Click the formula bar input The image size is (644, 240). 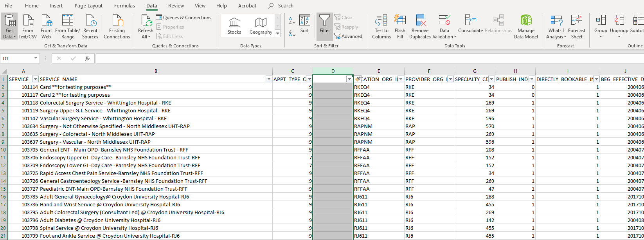[x=369, y=58]
